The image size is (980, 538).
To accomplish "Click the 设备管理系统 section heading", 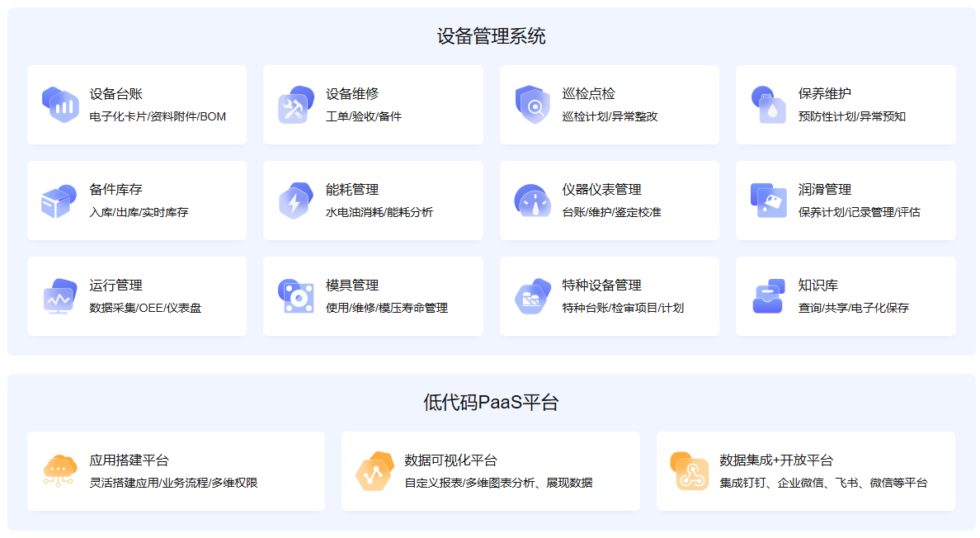I will pyautogui.click(x=491, y=36).
